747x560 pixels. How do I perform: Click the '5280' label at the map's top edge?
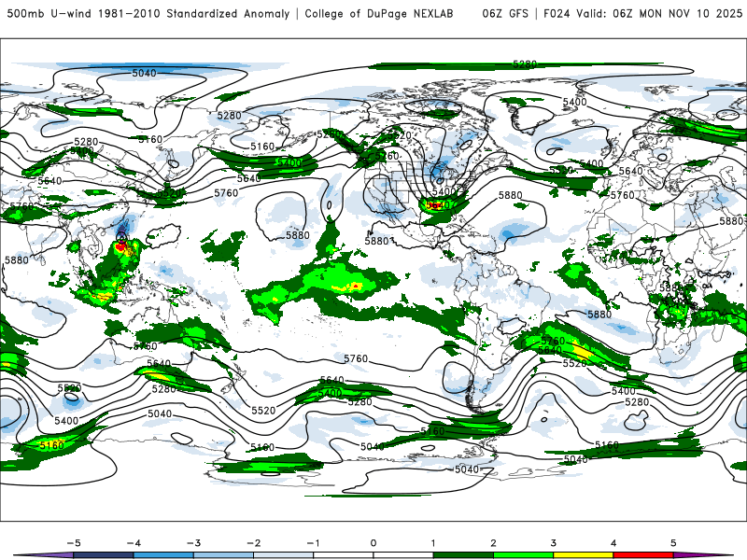525,63
